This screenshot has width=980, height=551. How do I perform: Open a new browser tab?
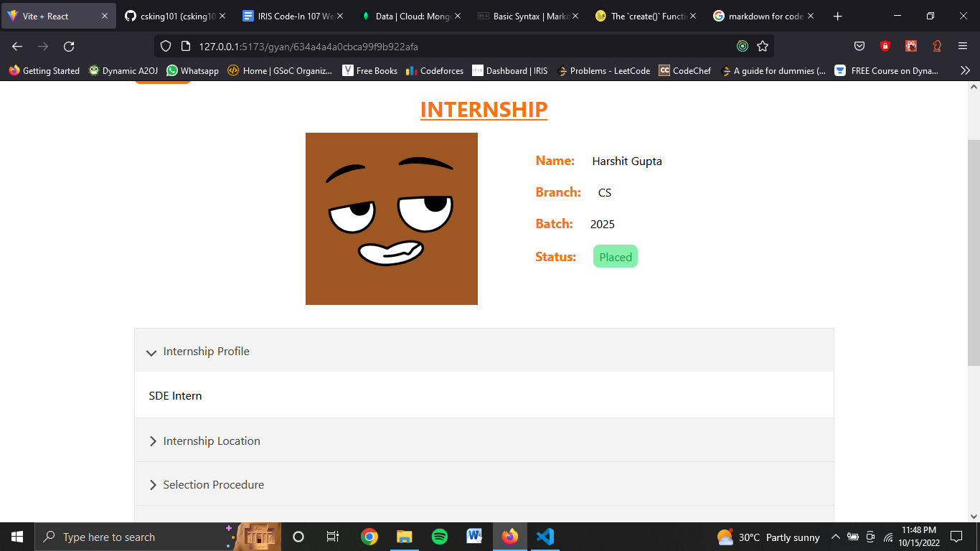[837, 16]
